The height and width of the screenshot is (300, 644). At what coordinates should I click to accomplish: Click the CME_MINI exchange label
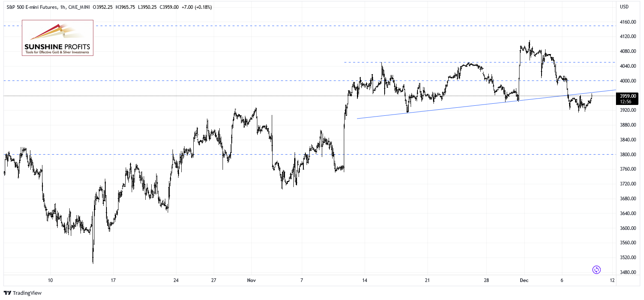pos(79,7)
